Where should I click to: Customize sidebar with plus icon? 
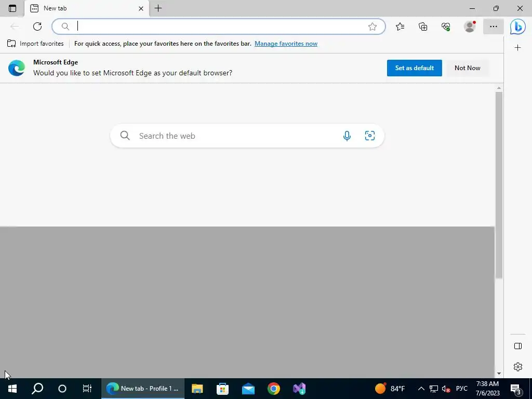518,47
